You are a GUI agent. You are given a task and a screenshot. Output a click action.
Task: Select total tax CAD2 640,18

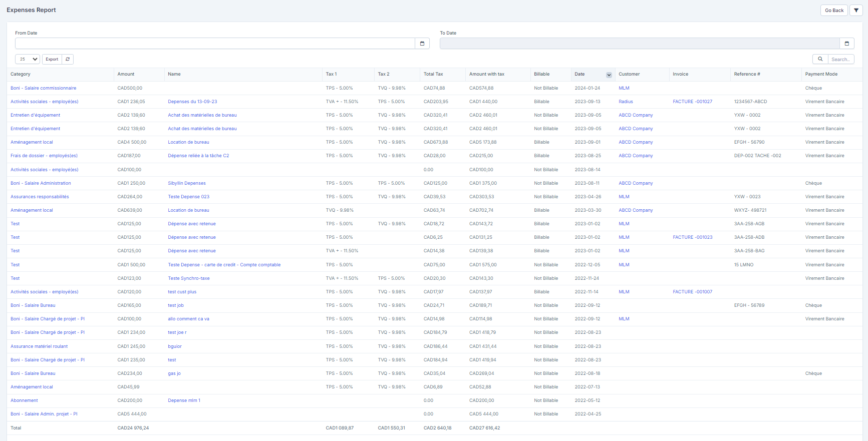click(437, 428)
